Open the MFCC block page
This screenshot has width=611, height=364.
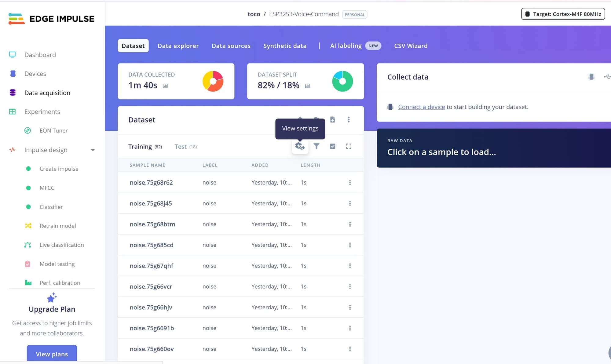pyautogui.click(x=47, y=188)
